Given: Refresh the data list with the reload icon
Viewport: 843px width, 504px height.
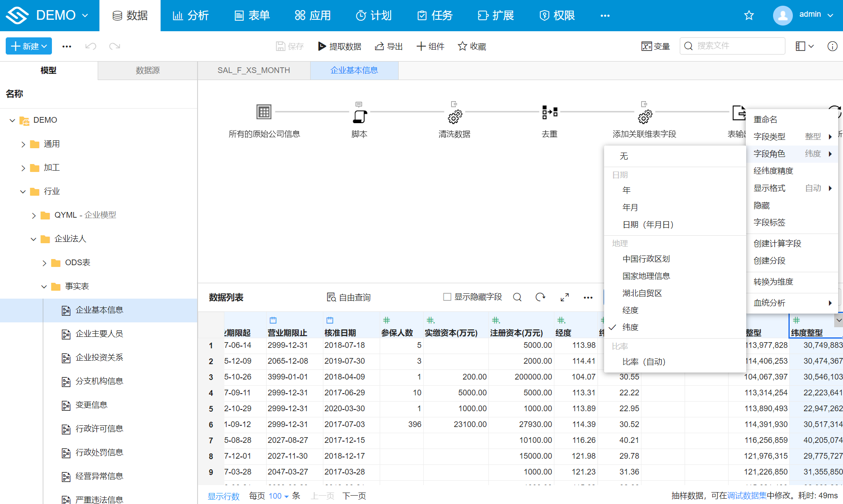Looking at the screenshot, I should point(540,297).
